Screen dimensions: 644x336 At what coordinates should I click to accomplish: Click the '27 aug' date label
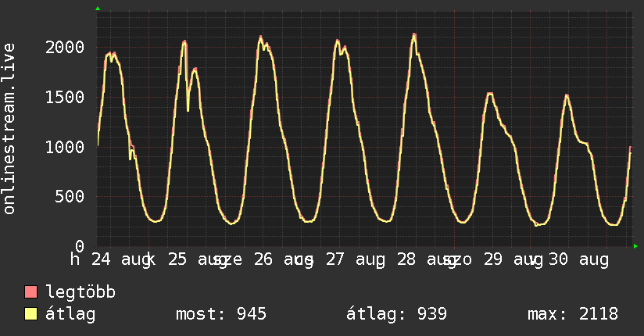(x=356, y=260)
